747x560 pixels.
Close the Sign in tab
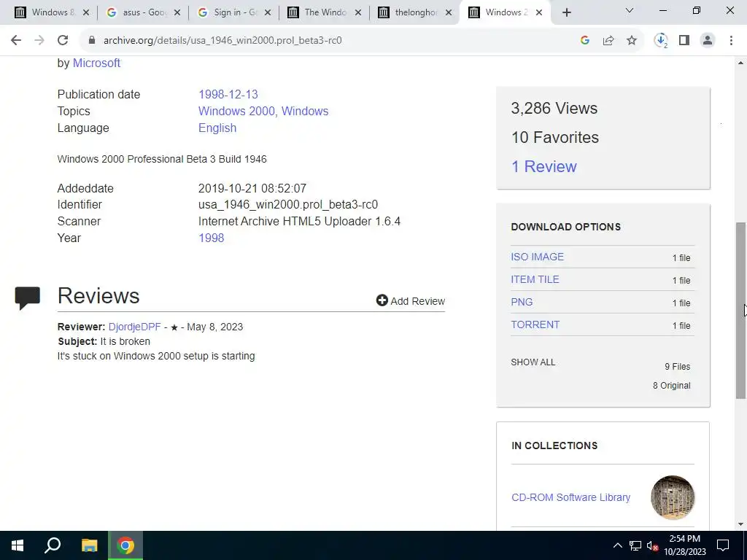[x=268, y=13]
